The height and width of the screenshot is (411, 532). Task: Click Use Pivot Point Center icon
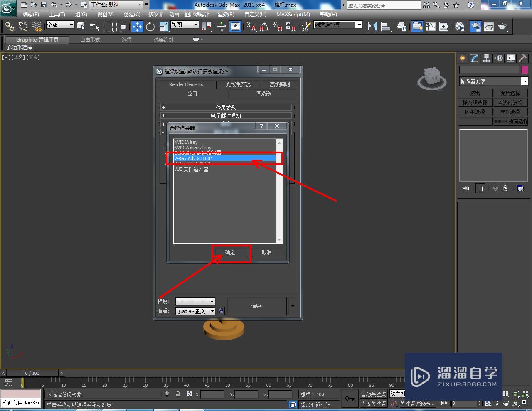(207, 27)
